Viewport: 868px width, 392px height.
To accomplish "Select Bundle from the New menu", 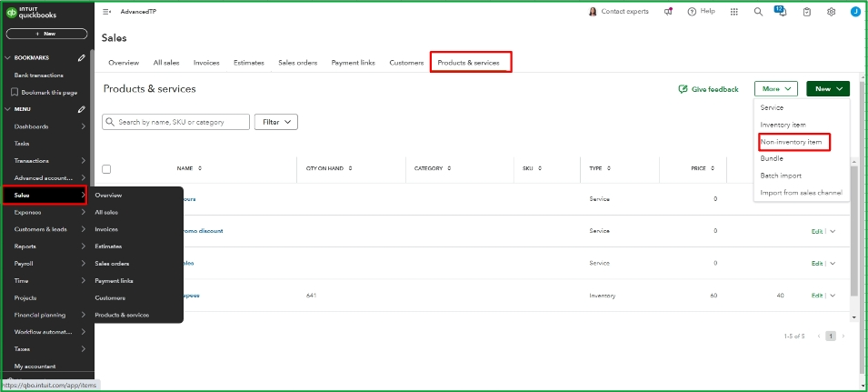I will (x=772, y=158).
